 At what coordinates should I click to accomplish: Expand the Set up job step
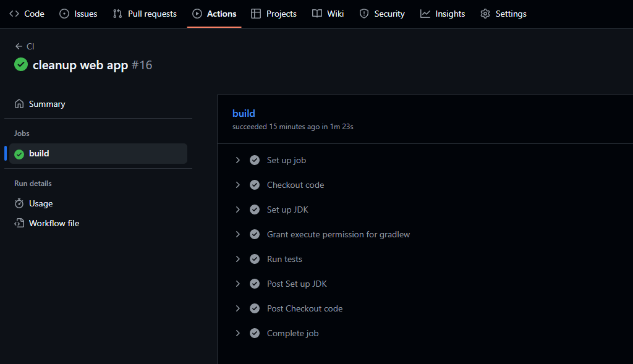click(237, 160)
